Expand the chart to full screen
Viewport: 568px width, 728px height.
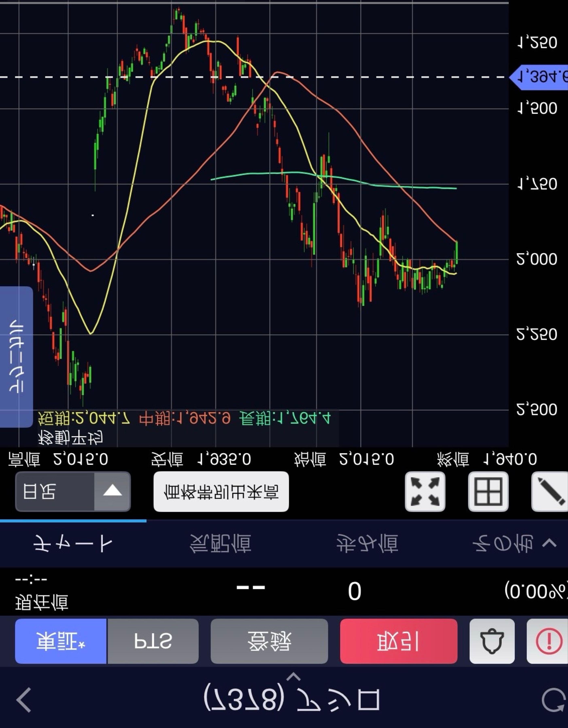coord(425,492)
